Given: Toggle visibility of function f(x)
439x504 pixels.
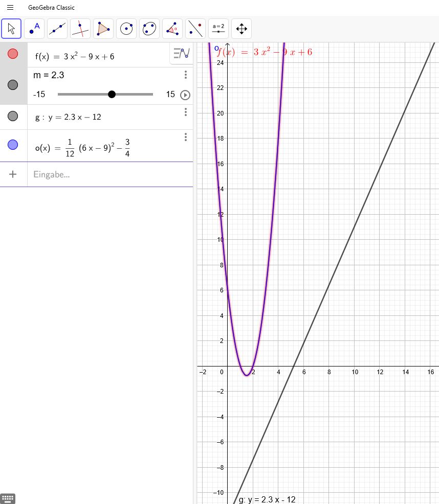Looking at the screenshot, I should point(13,54).
